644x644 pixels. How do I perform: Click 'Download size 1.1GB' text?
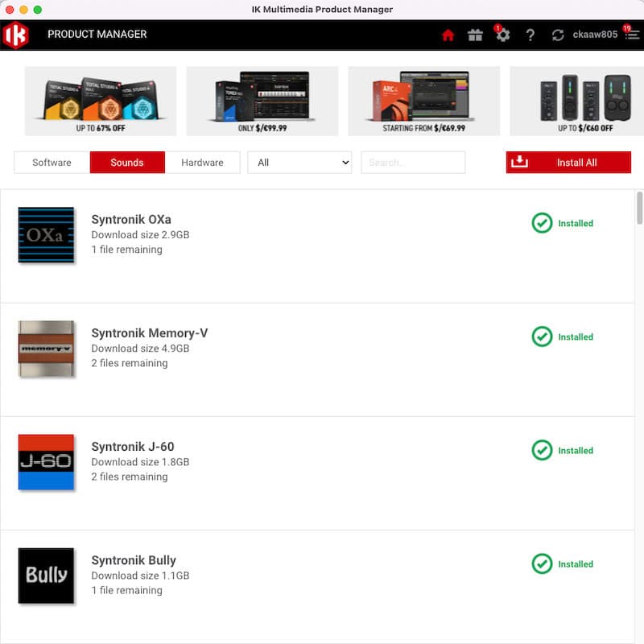140,576
